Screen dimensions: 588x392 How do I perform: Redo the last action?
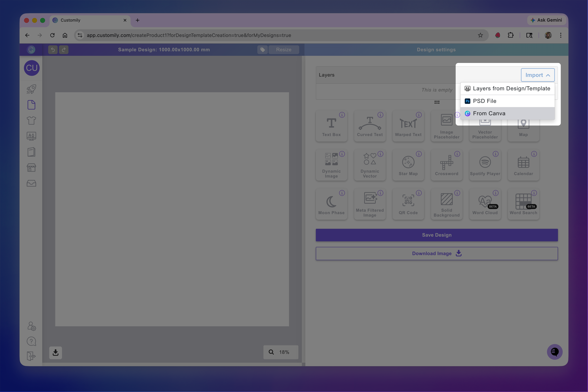[x=64, y=50]
